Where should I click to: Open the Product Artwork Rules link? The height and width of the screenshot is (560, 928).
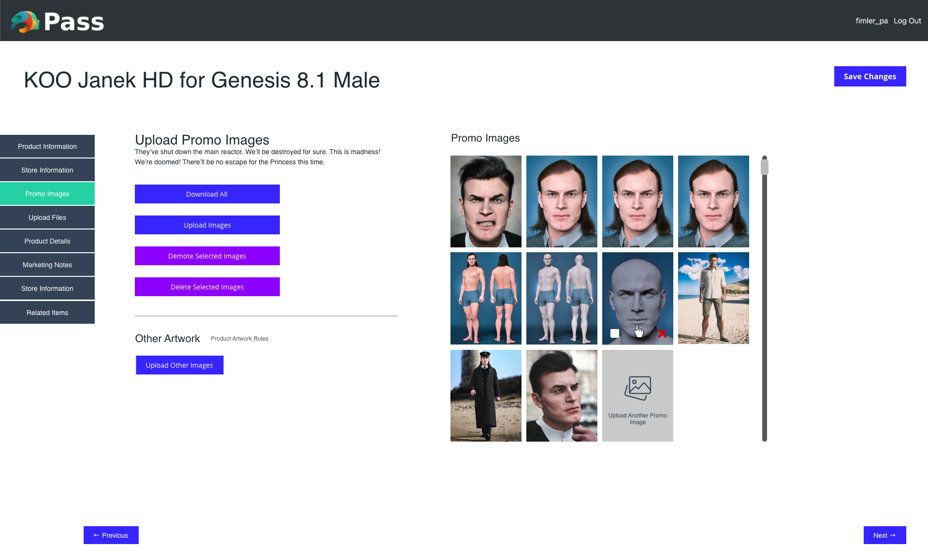(x=240, y=339)
